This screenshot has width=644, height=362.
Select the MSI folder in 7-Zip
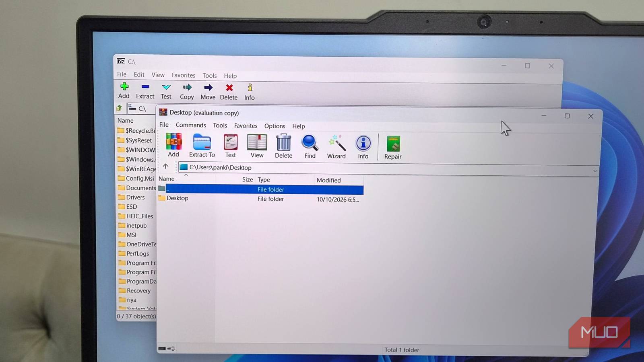(128, 234)
